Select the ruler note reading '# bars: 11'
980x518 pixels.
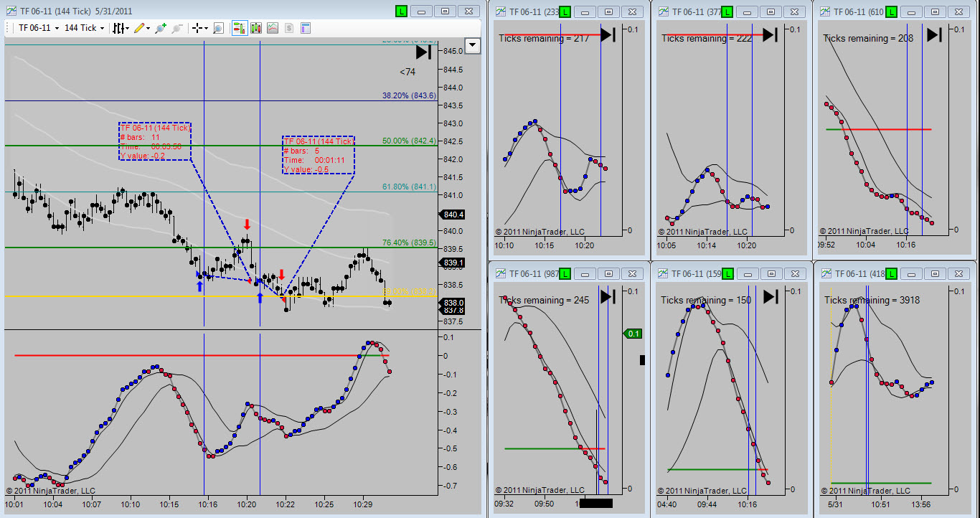155,141
